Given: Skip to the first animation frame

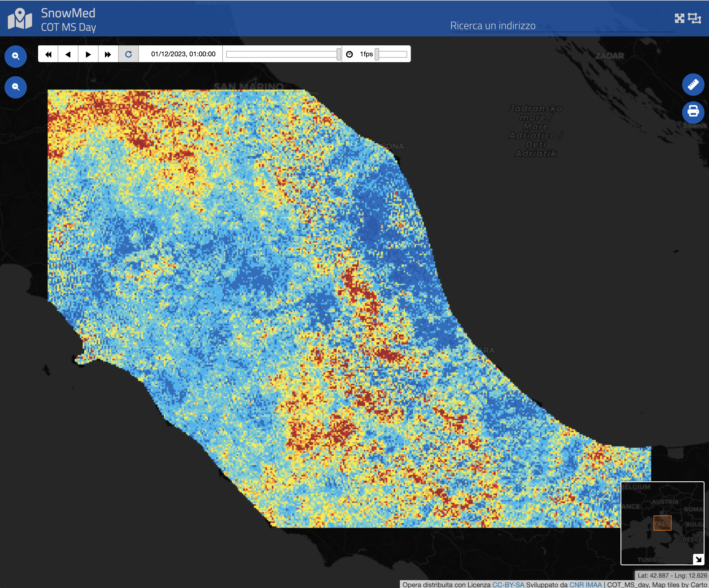Looking at the screenshot, I should (48, 54).
